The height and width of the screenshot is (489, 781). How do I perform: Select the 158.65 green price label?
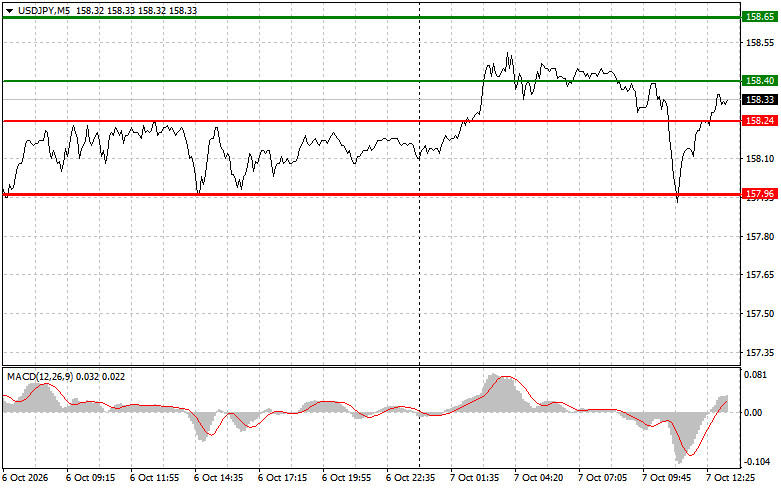[x=760, y=17]
